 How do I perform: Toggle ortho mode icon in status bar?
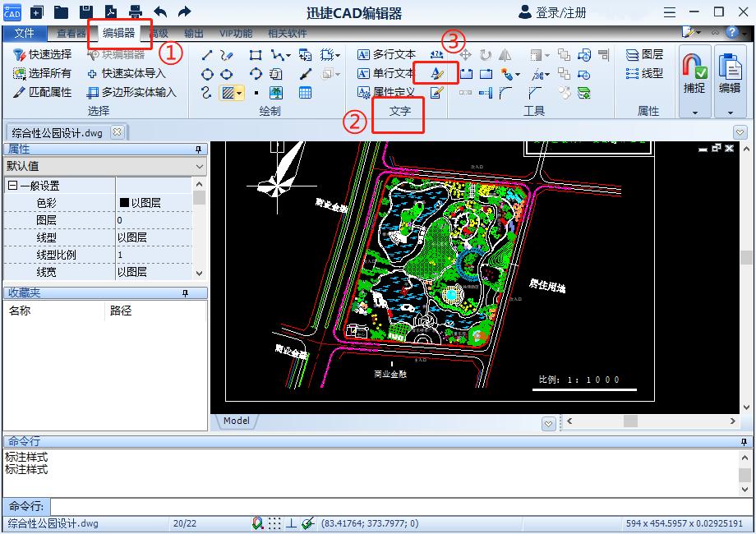coord(291,523)
